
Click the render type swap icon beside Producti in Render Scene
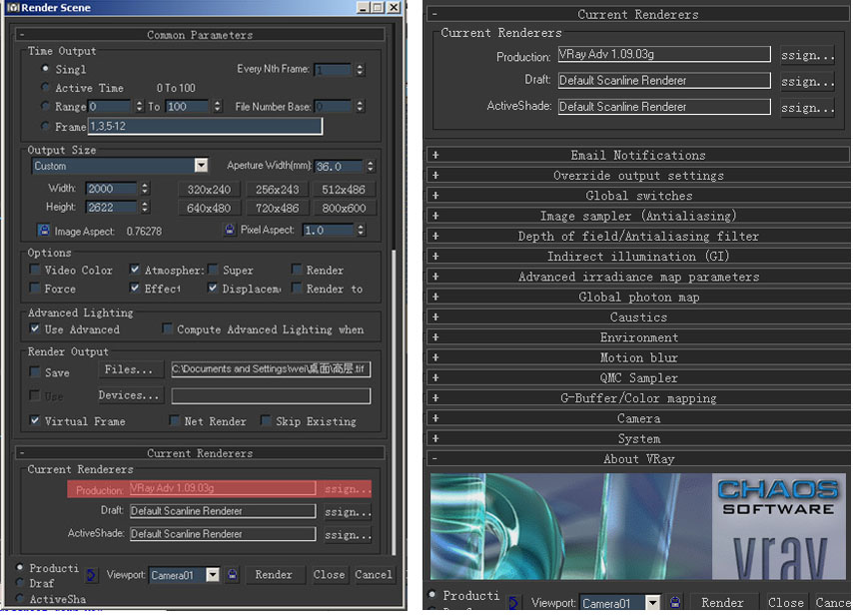click(91, 575)
